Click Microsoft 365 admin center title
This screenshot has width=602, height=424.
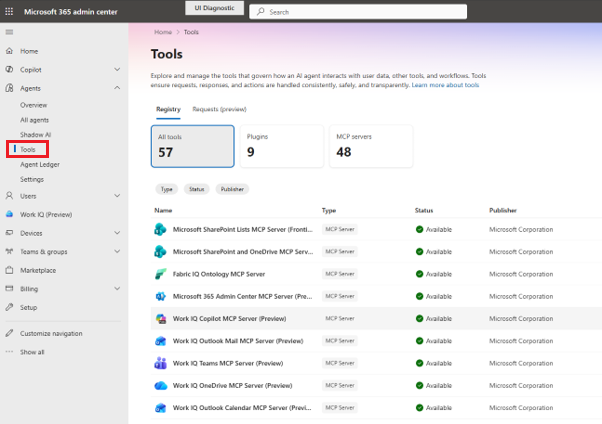[x=71, y=12]
